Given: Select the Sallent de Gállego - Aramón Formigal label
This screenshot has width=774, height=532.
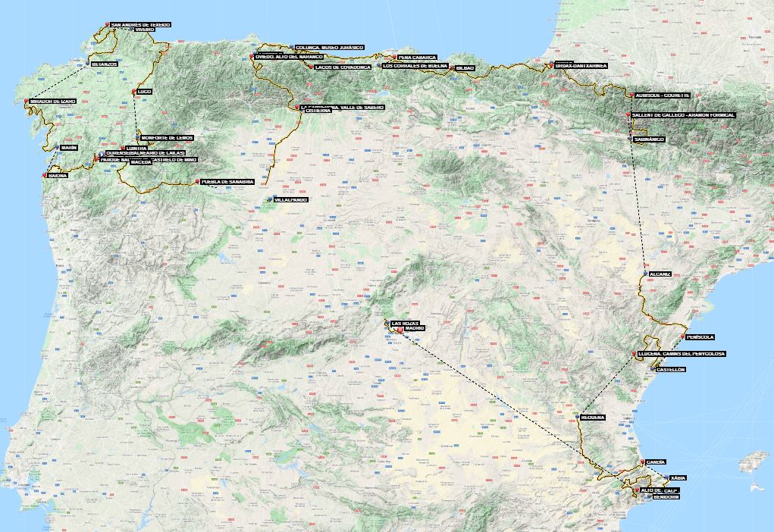Looking at the screenshot, I should point(683,115).
